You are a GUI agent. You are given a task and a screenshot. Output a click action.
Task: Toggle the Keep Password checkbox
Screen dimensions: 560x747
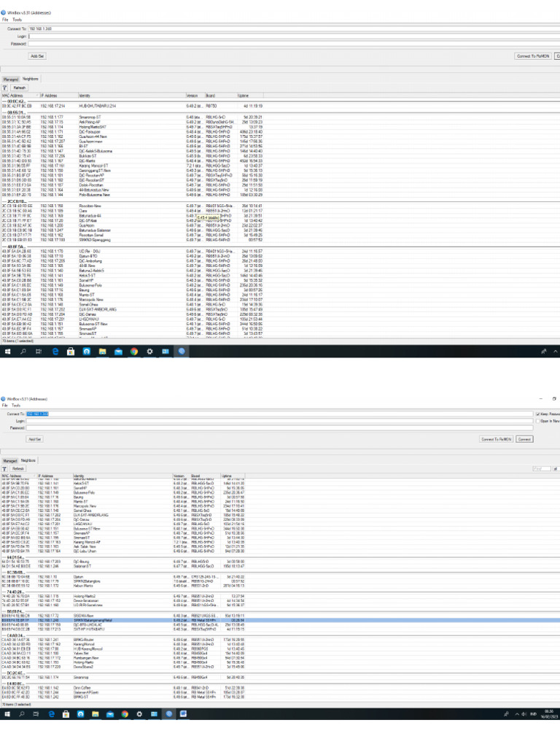pos(537,414)
